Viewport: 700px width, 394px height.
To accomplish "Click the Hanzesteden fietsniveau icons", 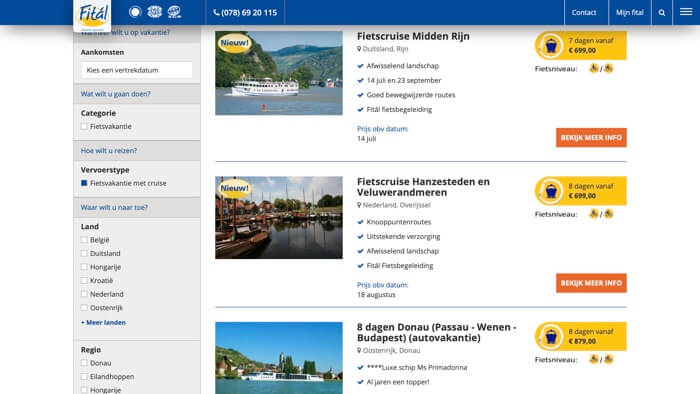I will [601, 214].
